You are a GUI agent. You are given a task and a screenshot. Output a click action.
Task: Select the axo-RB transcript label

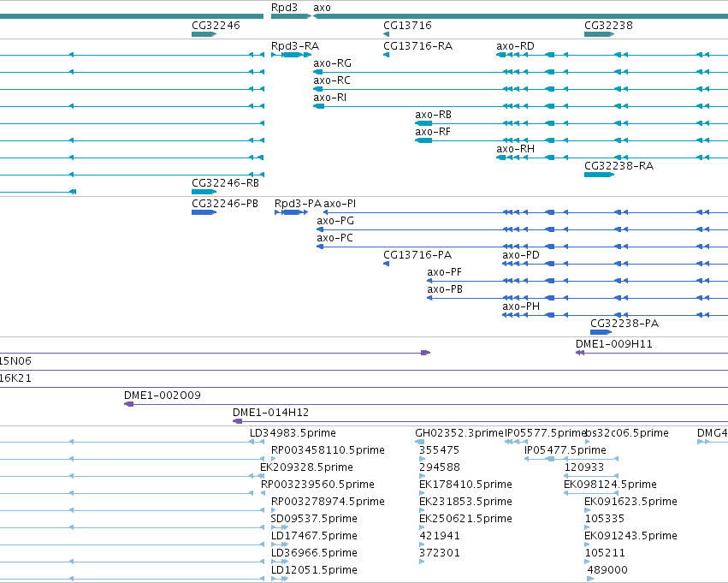coord(433,115)
